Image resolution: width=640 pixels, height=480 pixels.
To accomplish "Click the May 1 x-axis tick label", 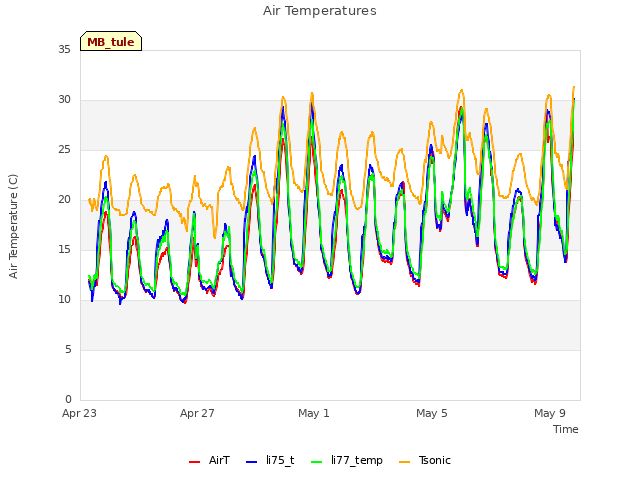I will [x=313, y=413].
